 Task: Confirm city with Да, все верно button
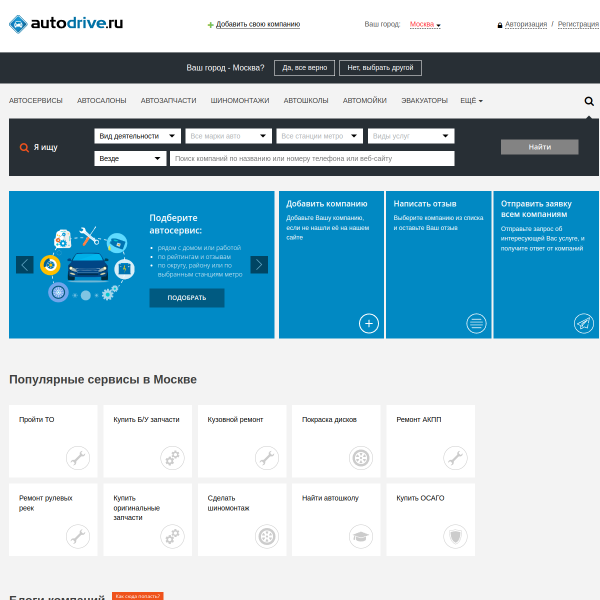[x=304, y=68]
